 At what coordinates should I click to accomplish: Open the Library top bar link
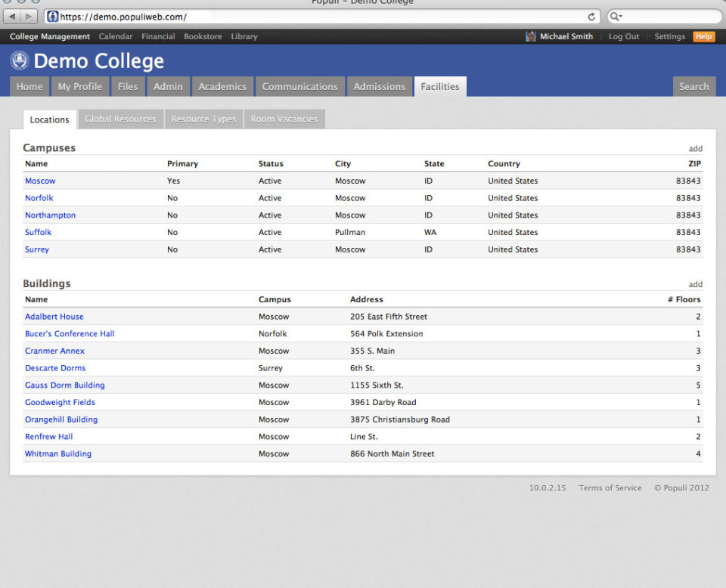pyautogui.click(x=244, y=36)
